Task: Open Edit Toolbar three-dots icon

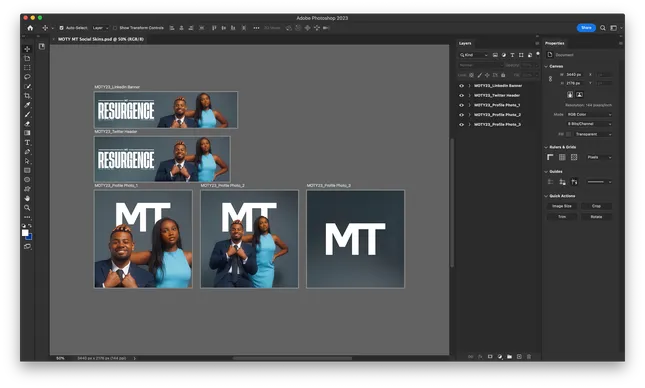Action: point(27,217)
